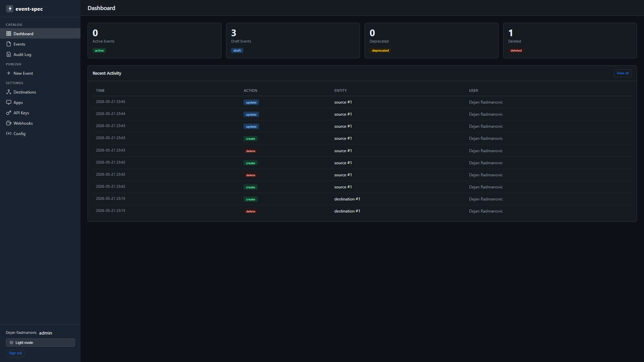Open the Dashboard menu item
The image size is (644, 362).
pyautogui.click(x=40, y=34)
